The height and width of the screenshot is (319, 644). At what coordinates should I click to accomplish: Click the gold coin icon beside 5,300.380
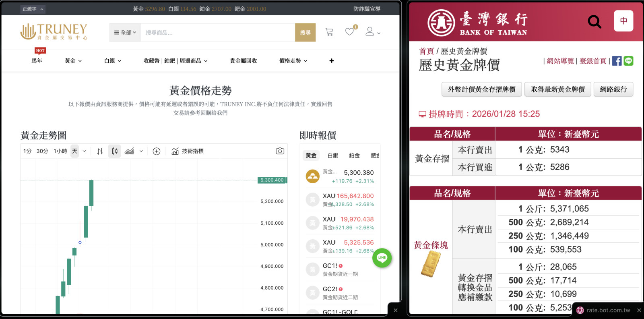313,176
